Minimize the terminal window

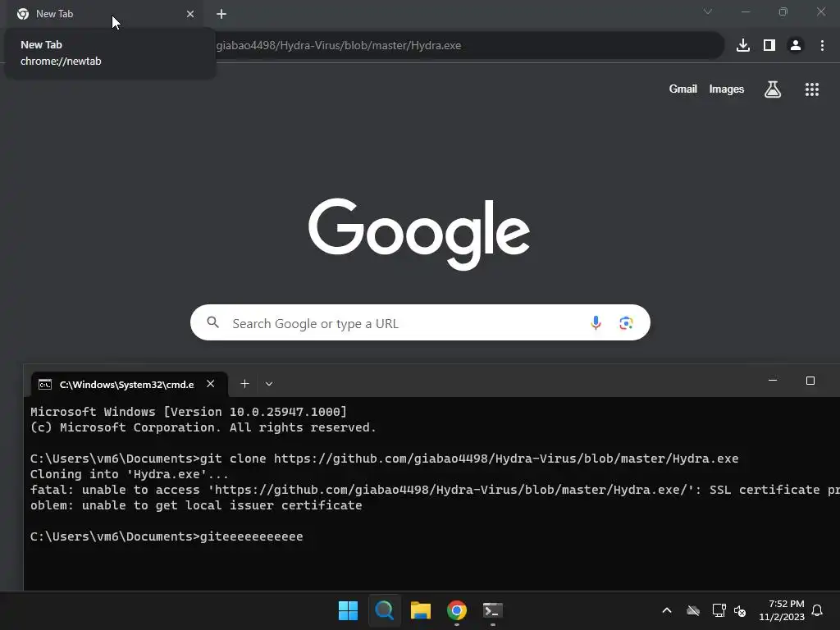773,381
